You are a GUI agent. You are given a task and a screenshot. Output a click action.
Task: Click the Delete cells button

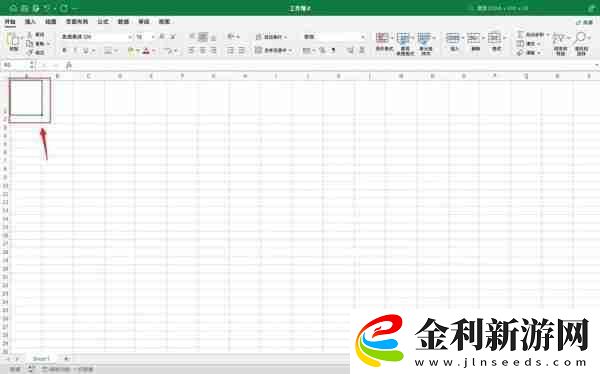[475, 42]
